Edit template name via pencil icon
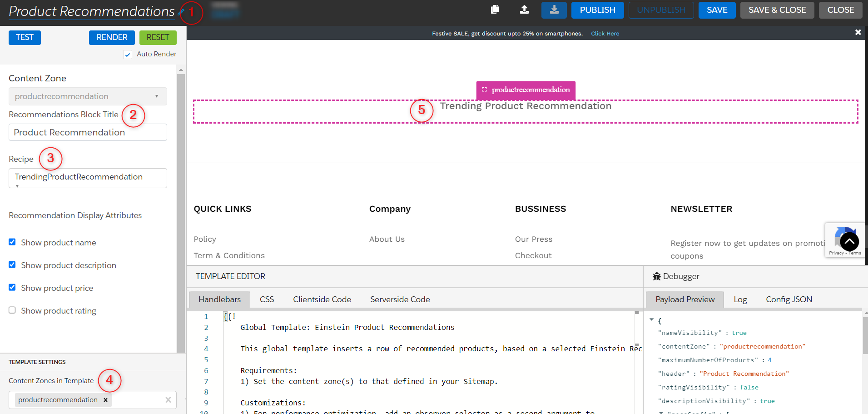 tap(181, 11)
